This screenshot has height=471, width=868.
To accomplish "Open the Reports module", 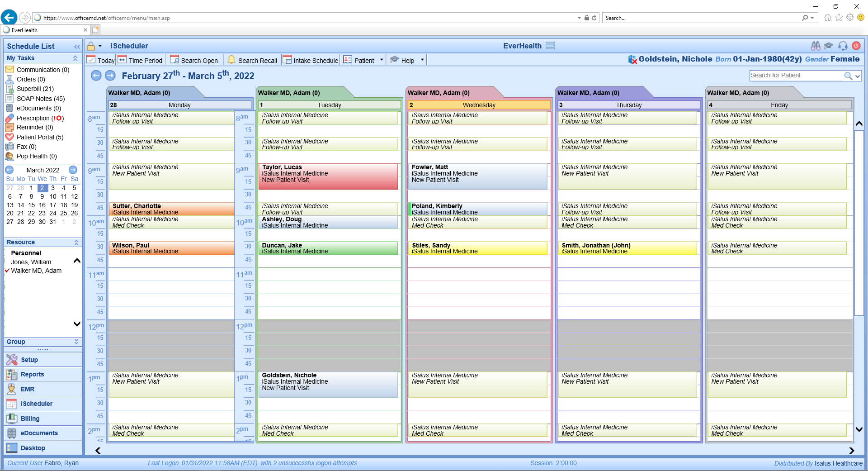I will pyautogui.click(x=43, y=374).
